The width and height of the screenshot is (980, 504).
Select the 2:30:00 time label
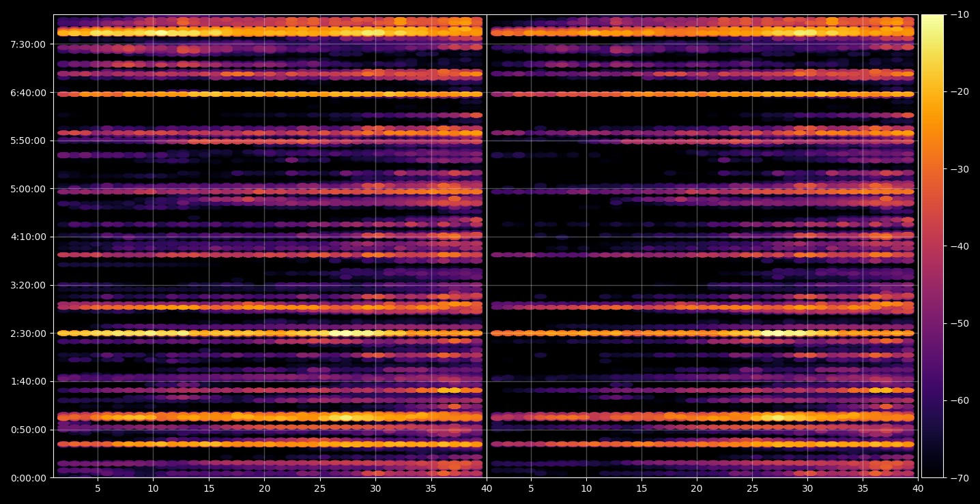[28, 333]
